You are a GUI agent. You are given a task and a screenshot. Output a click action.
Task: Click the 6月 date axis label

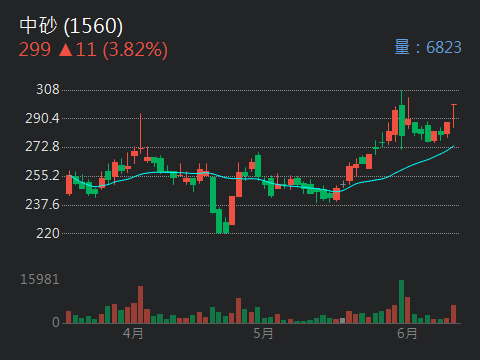(x=407, y=333)
